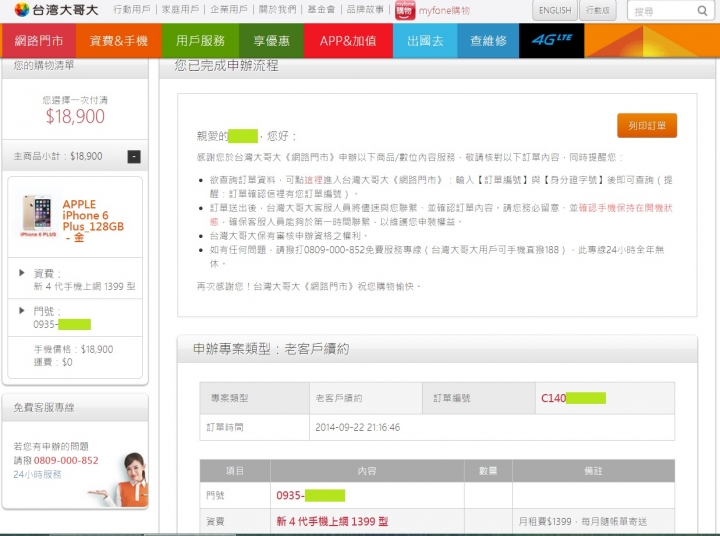
Task: Click the 手機價格:$18,900 line in sidebar
Action: click(x=73, y=349)
